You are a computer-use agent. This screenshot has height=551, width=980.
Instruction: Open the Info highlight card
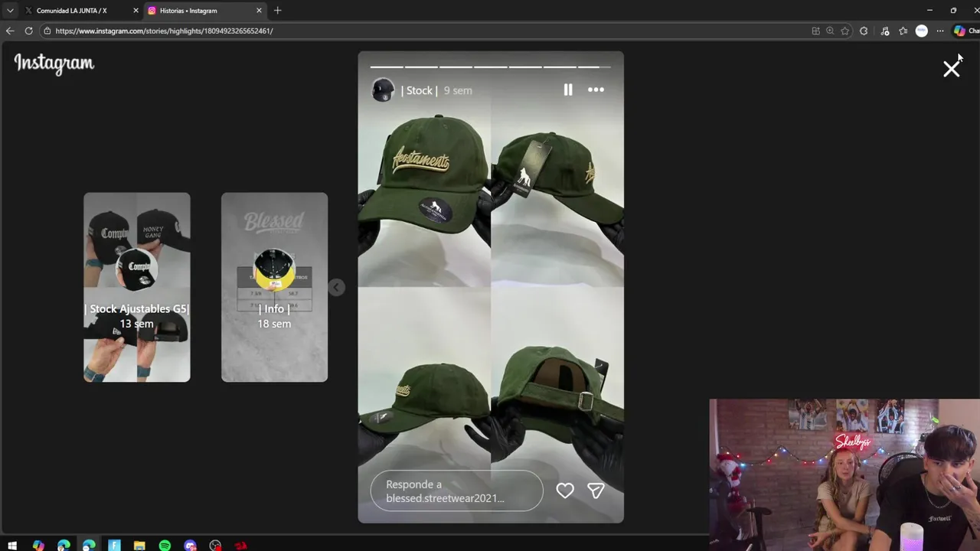274,287
